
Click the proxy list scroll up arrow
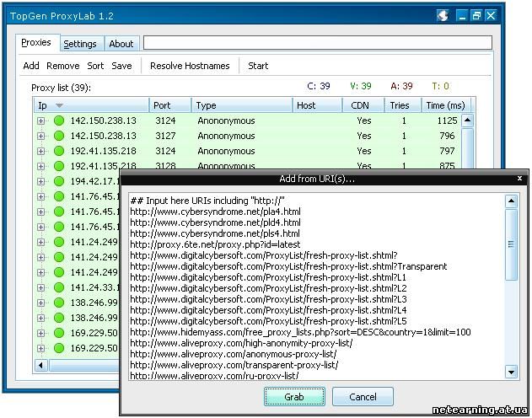pos(468,121)
